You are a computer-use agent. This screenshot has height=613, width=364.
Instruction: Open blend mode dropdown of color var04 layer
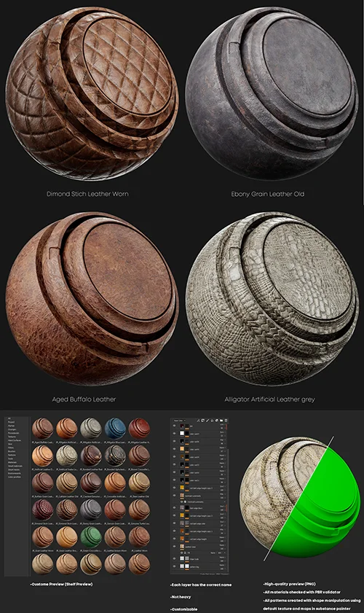[222, 456]
